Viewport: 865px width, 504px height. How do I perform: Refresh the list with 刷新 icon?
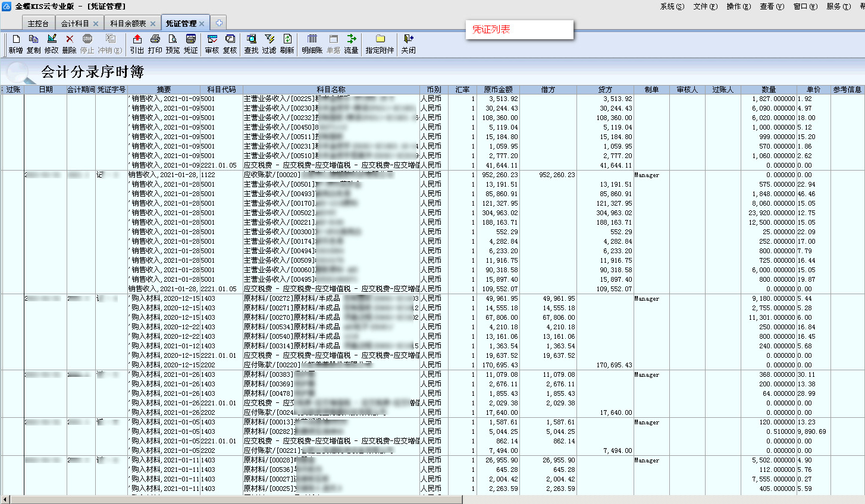click(x=287, y=43)
